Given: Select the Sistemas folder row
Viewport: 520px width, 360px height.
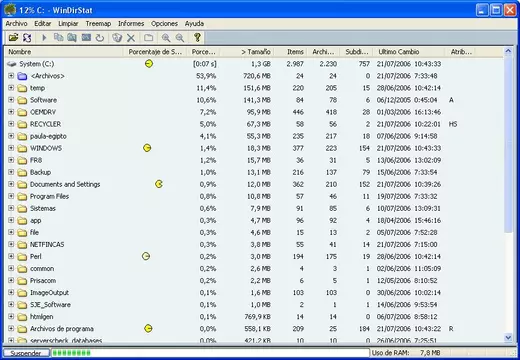Looking at the screenshot, I should pyautogui.click(x=254, y=208).
